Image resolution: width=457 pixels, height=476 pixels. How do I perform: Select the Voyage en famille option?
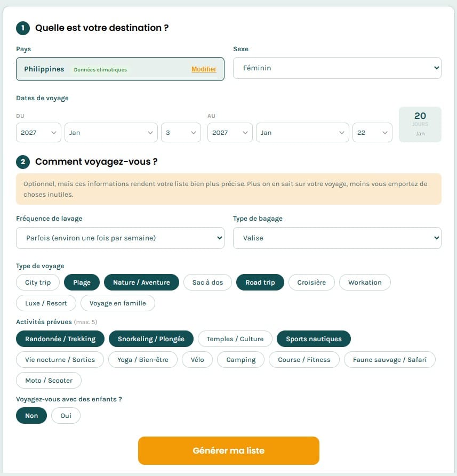pyautogui.click(x=117, y=303)
